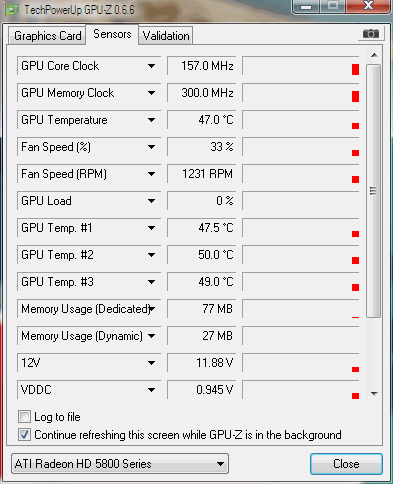393x484 pixels.
Task: Click the GPU-Z app icon in title bar
Action: pos(11,9)
